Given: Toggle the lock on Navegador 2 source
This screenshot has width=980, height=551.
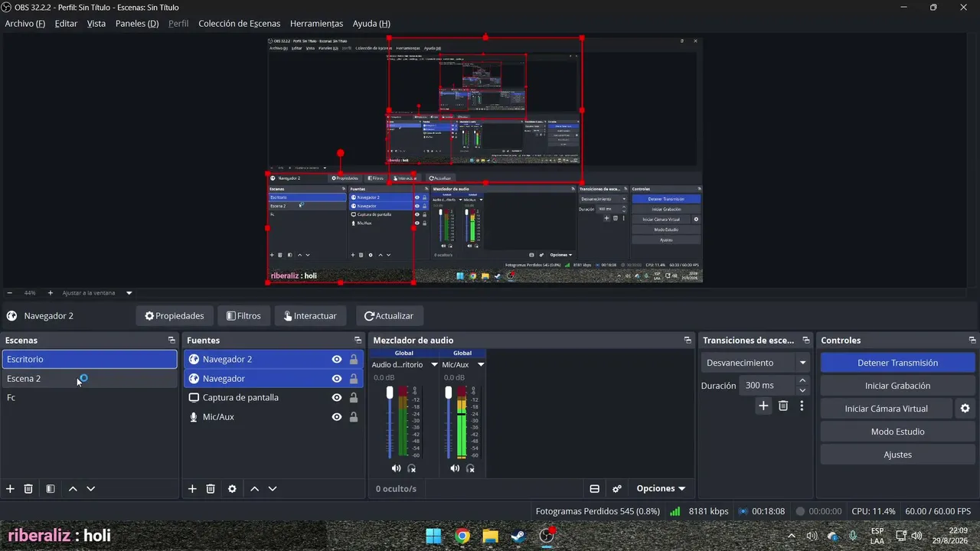Looking at the screenshot, I should (x=354, y=360).
